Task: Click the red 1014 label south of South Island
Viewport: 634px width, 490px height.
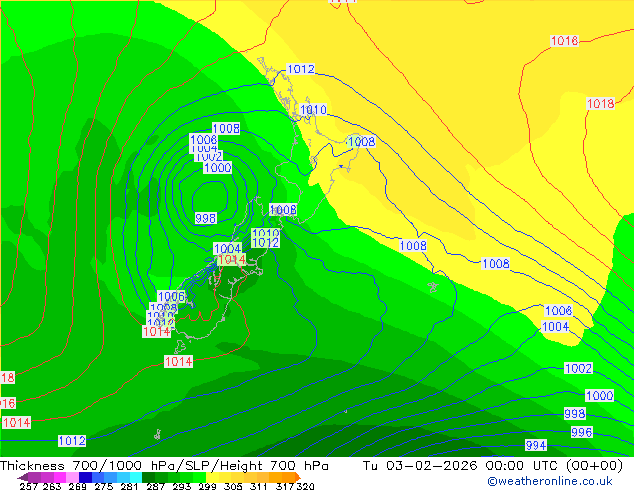Action: coord(178,361)
